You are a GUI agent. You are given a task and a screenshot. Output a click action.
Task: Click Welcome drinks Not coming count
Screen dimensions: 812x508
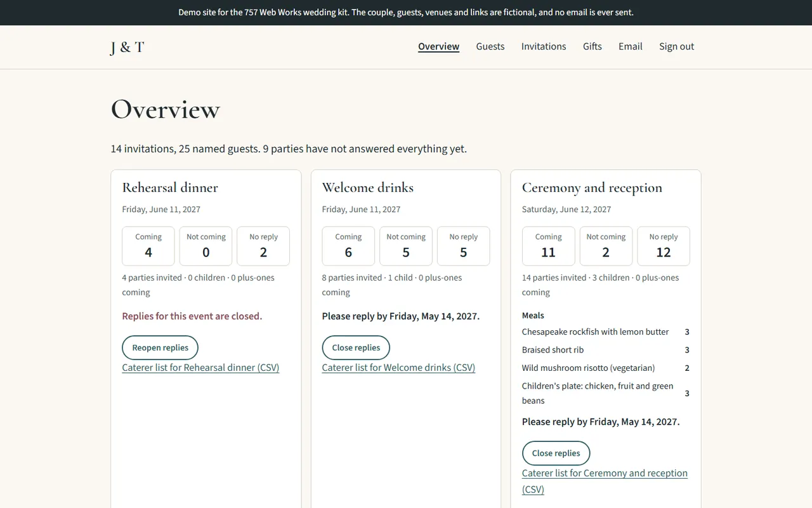coord(406,246)
